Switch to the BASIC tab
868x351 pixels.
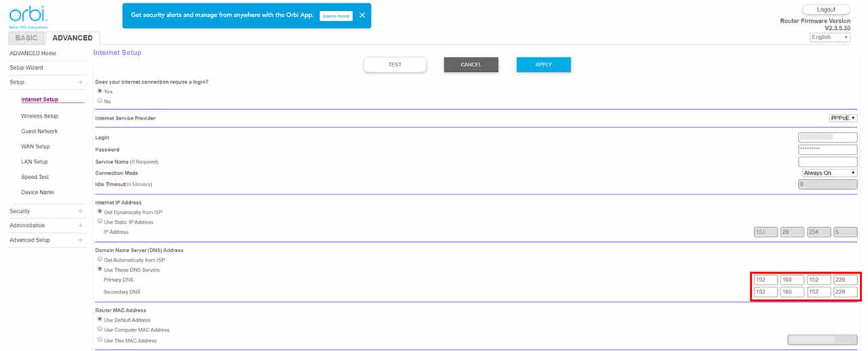coord(26,38)
